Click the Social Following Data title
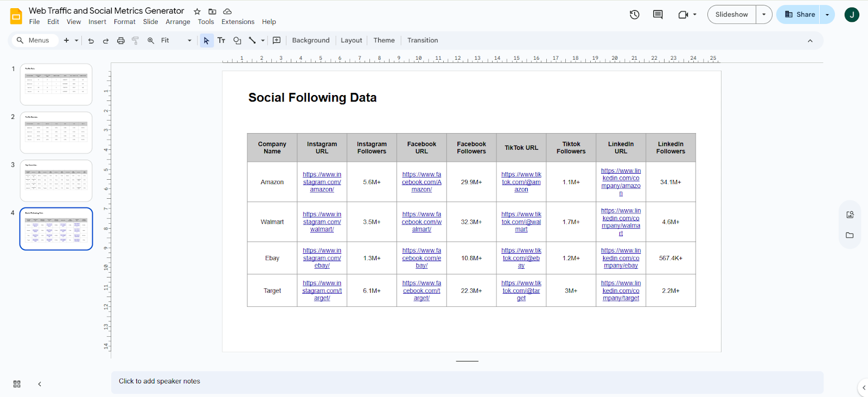The image size is (868, 397). pyautogui.click(x=312, y=98)
